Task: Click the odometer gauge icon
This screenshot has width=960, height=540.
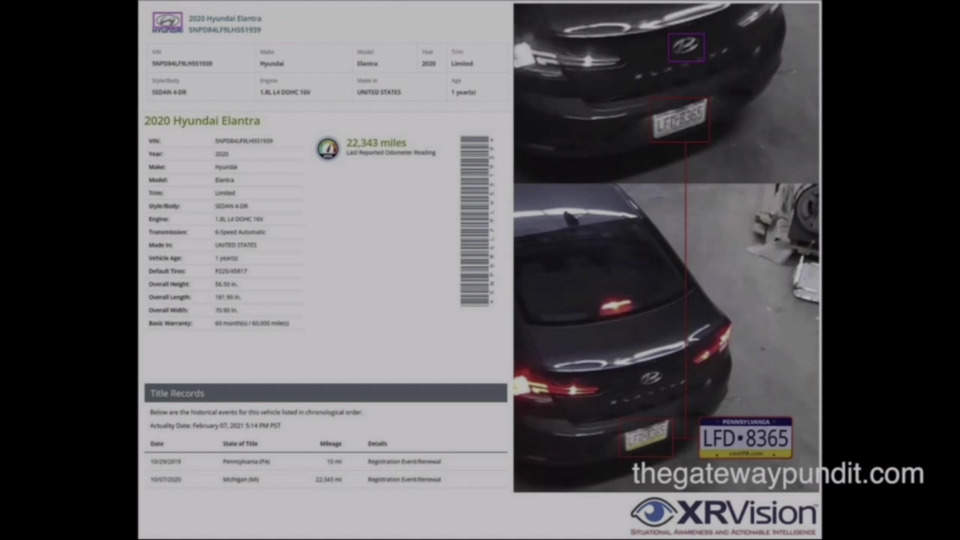Action: 328,148
